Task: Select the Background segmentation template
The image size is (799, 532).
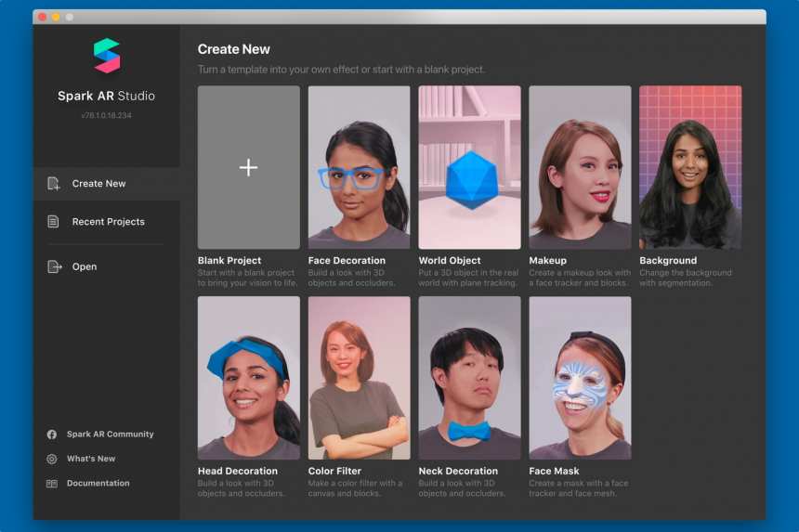Action: point(690,167)
